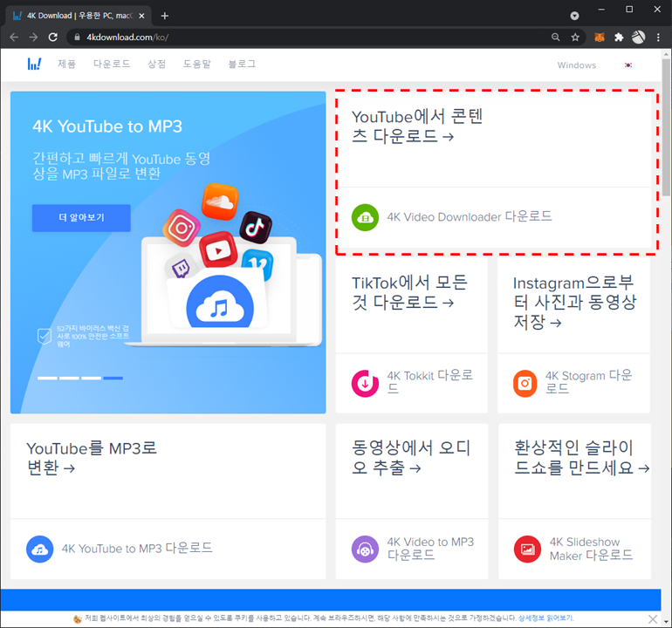Click 환상적인 슬라이드쇼를 만드세요 link
Screen dimensions: 672x628
click(x=581, y=458)
